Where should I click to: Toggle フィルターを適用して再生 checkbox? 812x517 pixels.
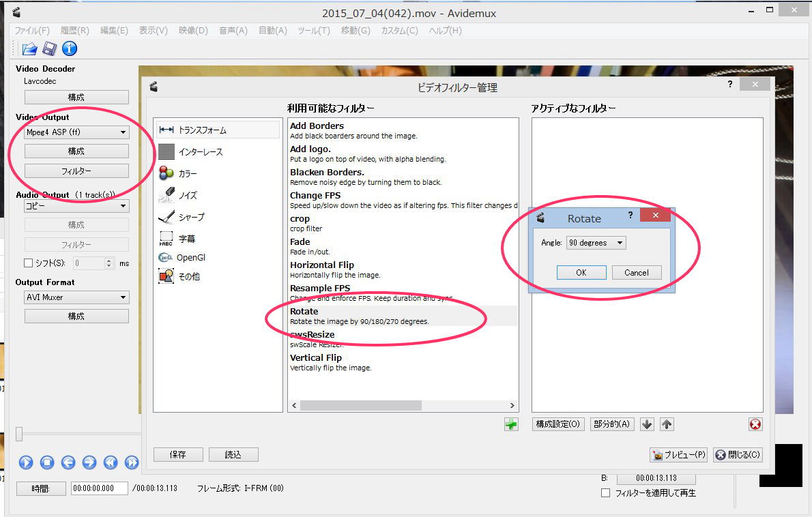[x=605, y=492]
